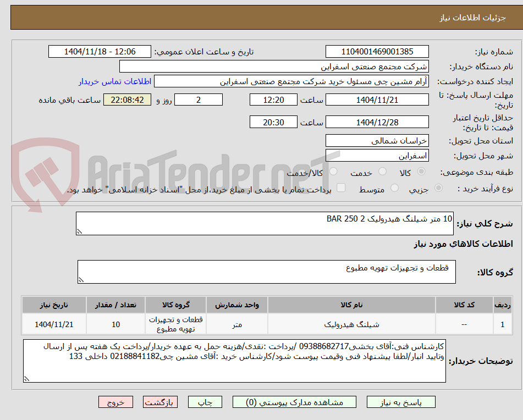Click the validity time 20:30 field
The width and height of the screenshot is (523, 420).
[273, 123]
